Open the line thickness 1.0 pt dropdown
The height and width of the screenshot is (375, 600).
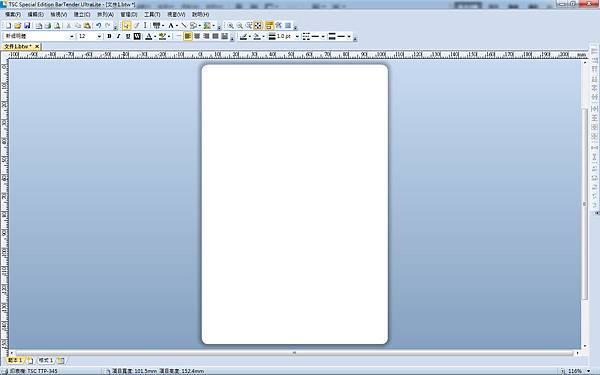click(297, 36)
